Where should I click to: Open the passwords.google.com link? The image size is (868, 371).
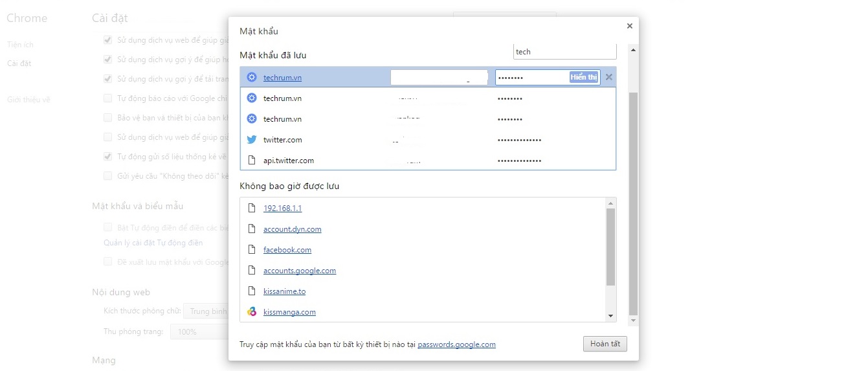457,344
